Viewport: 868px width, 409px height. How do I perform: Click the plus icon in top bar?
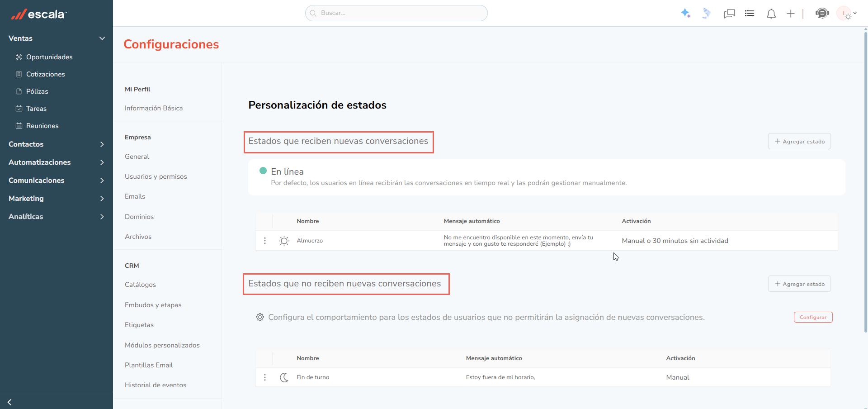(x=791, y=14)
